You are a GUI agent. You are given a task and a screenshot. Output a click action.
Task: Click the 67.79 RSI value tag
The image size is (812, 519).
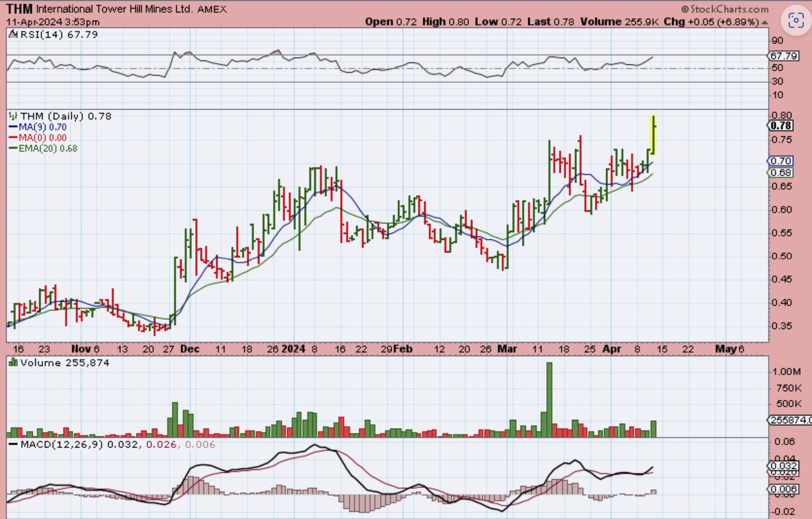tap(784, 56)
